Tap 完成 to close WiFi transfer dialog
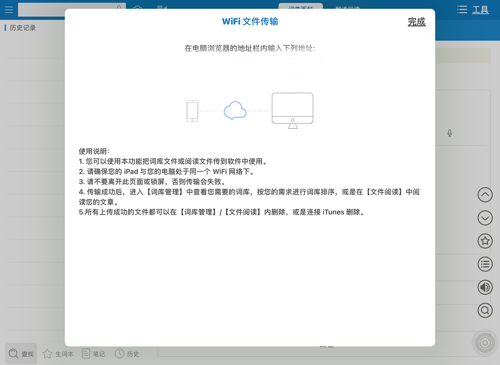The height and width of the screenshot is (365, 500). pos(417,22)
